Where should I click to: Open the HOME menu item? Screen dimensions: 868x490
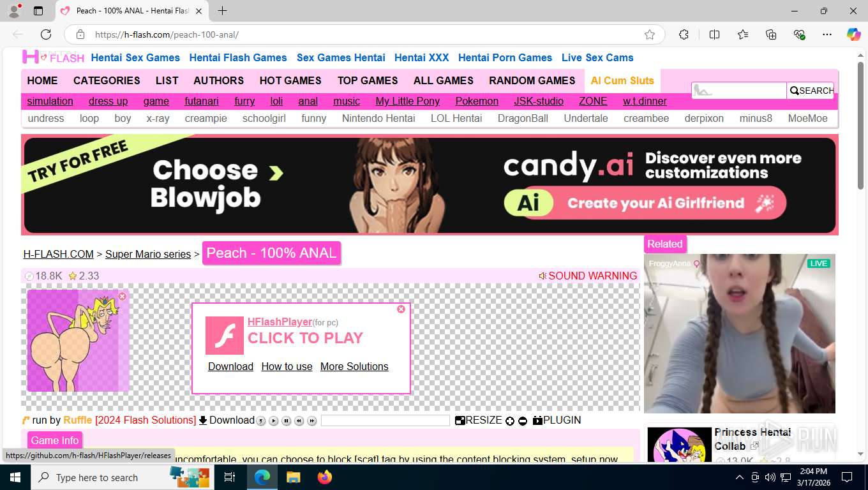(x=42, y=80)
